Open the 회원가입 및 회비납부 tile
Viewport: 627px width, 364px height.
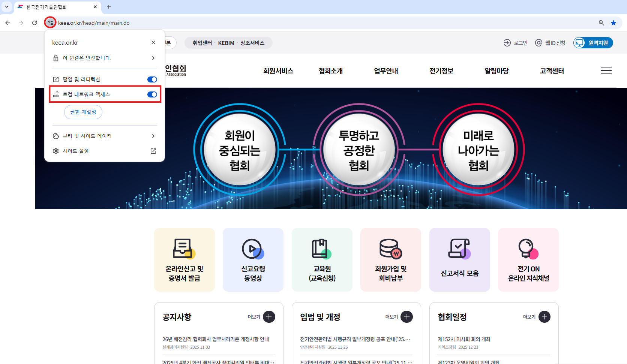pos(390,259)
